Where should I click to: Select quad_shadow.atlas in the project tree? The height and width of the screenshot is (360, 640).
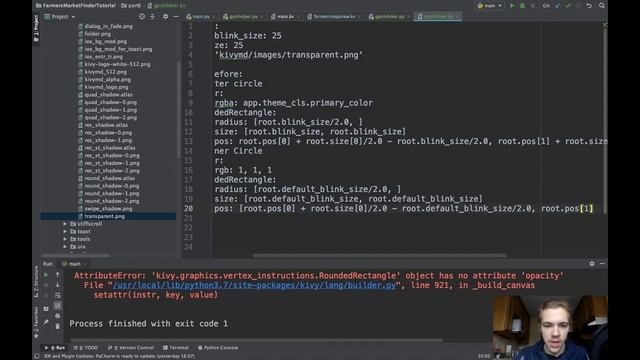(x=108, y=95)
